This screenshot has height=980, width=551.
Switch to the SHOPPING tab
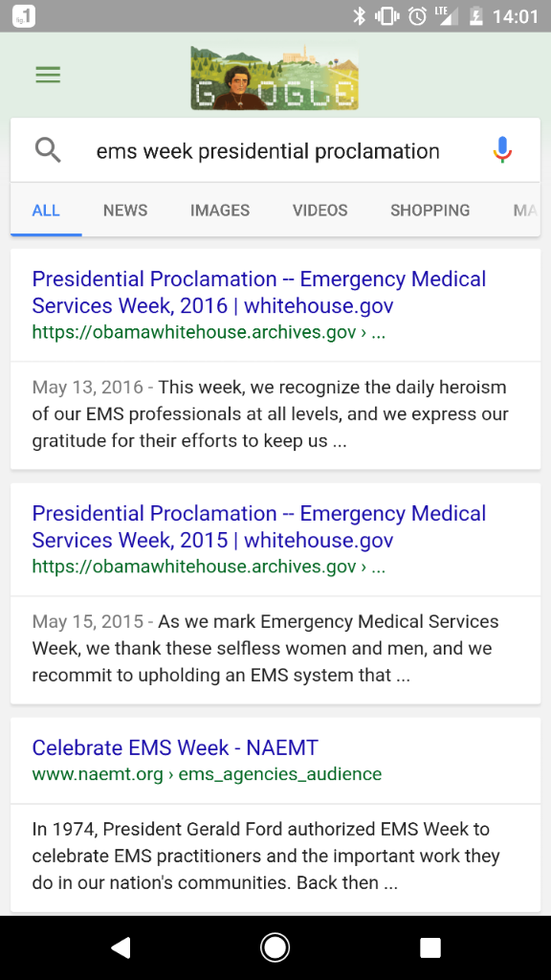430,211
